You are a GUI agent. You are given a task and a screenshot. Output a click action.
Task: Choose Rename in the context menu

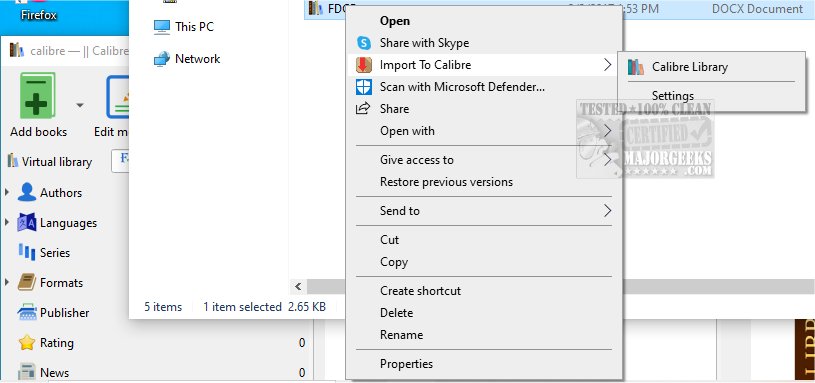(x=401, y=335)
